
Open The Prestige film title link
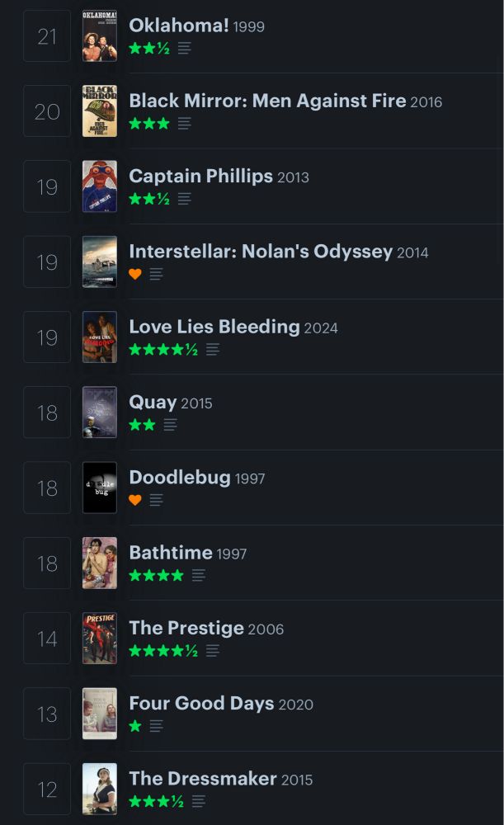click(x=186, y=628)
